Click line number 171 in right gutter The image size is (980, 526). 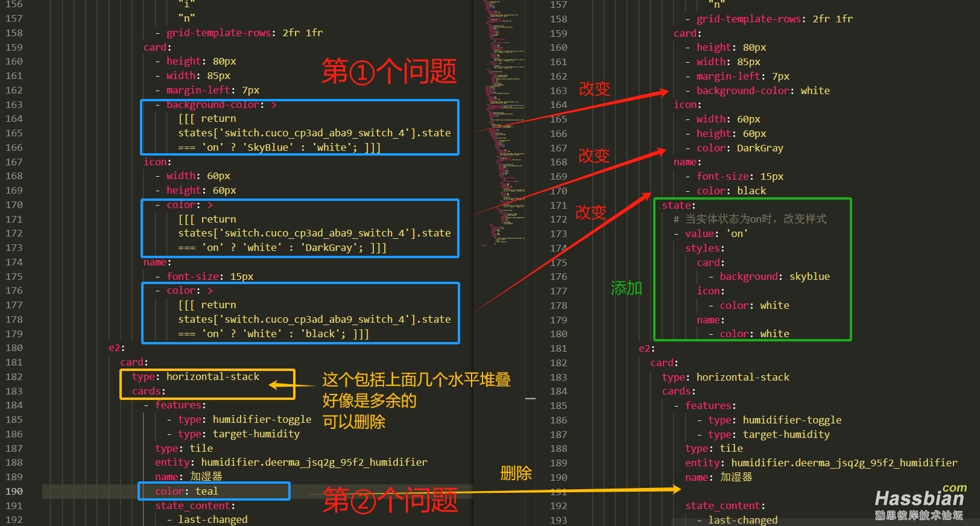coord(558,205)
